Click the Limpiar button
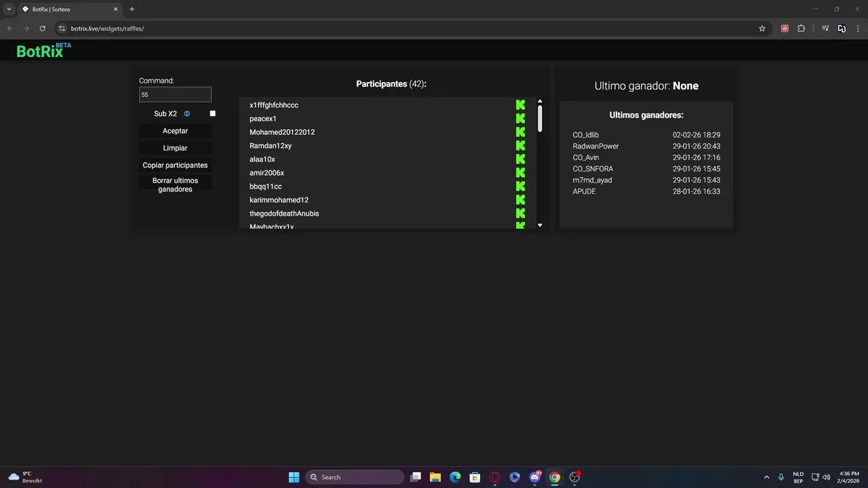This screenshot has width=868, height=488. (175, 148)
